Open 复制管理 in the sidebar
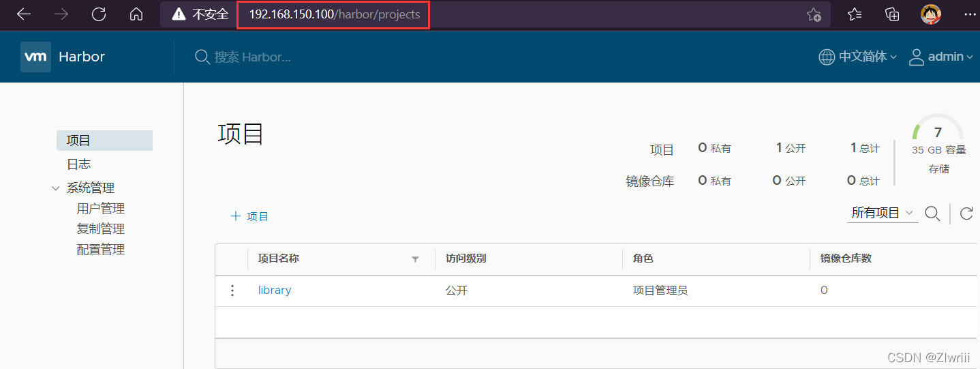980x369 pixels. 101,229
